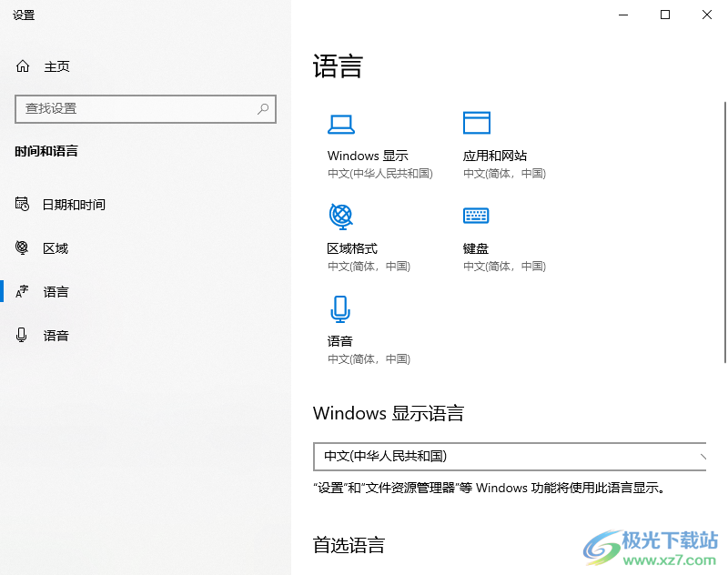Go to 区域 settings from sidebar
The height and width of the screenshot is (575, 728).
click(x=56, y=247)
